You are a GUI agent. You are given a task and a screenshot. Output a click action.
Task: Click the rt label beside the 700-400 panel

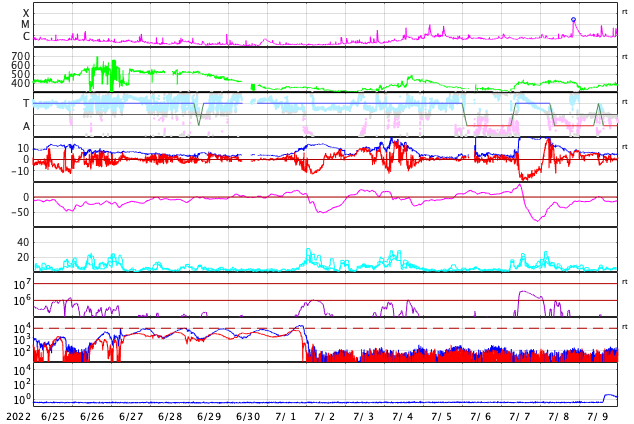pos(625,57)
